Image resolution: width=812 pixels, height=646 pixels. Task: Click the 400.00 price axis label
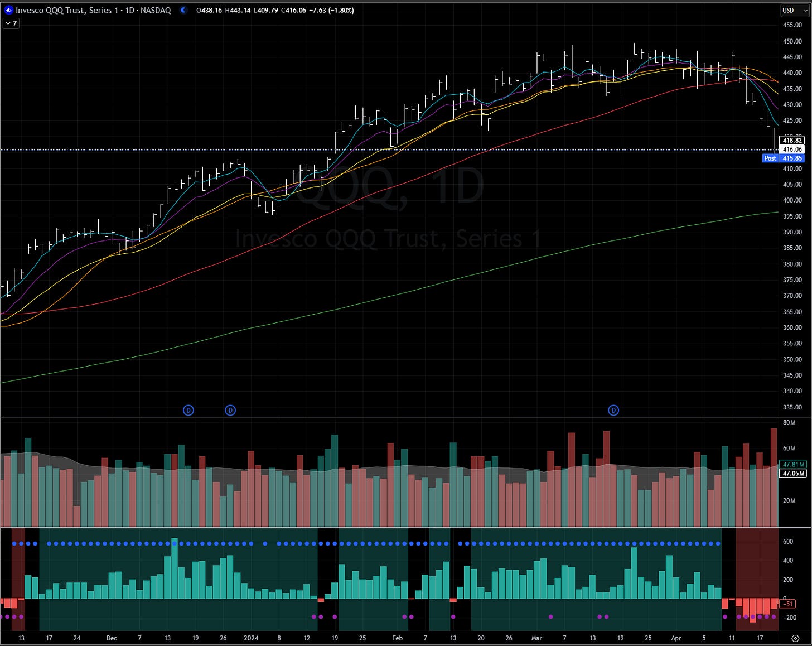click(792, 200)
